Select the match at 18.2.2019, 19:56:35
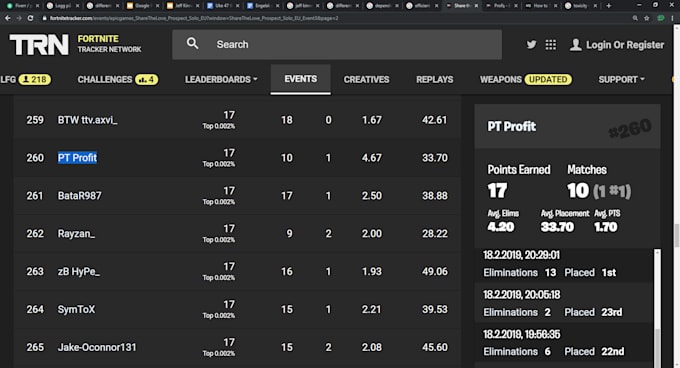 coord(563,343)
